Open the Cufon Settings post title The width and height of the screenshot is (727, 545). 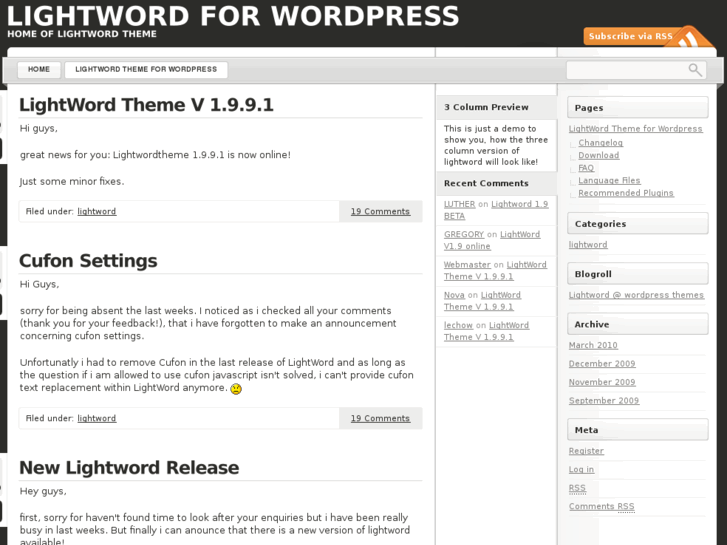[89, 261]
